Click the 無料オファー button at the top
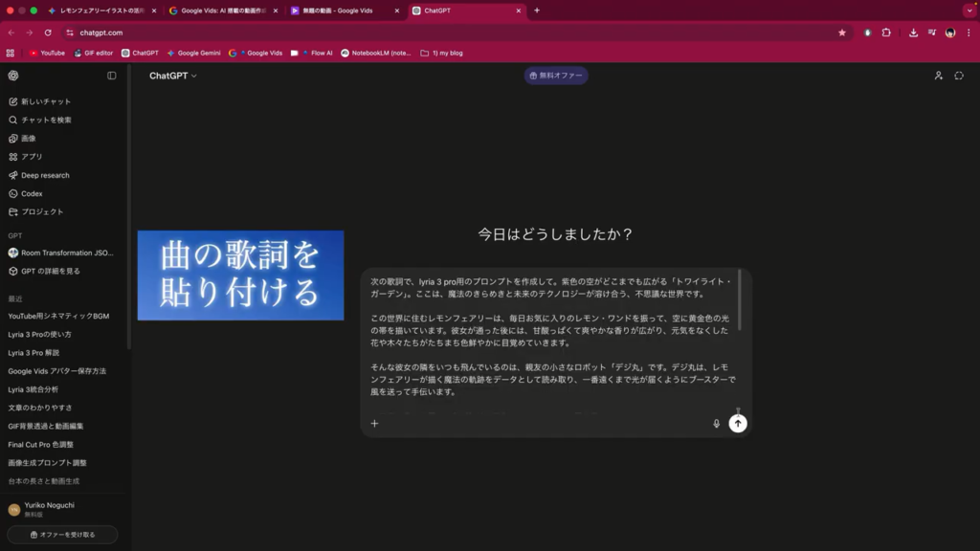 pos(556,76)
